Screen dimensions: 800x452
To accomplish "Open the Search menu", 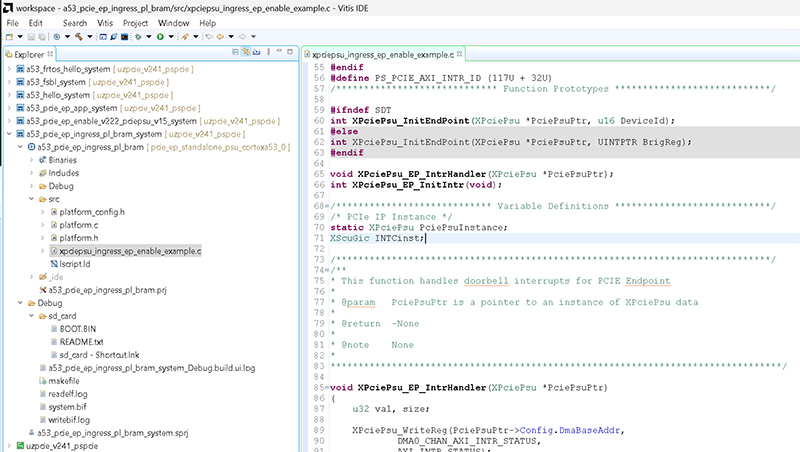I will [74, 23].
